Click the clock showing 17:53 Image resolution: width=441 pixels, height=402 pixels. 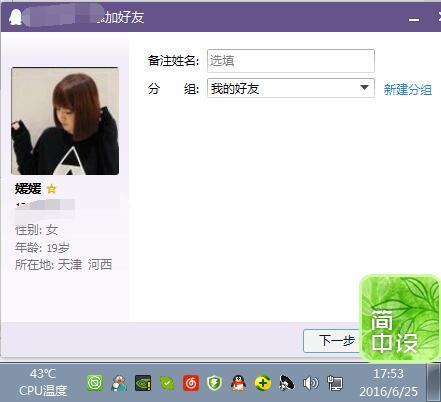pos(388,374)
